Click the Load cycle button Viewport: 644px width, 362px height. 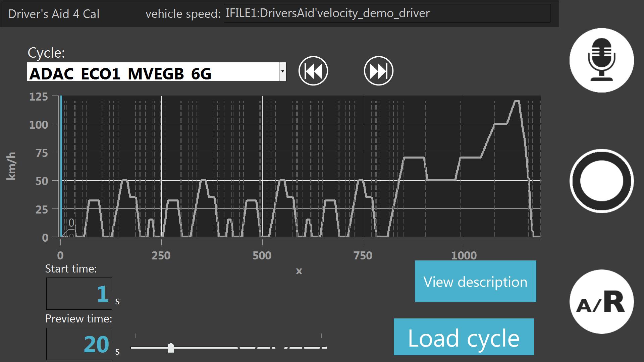click(x=464, y=337)
